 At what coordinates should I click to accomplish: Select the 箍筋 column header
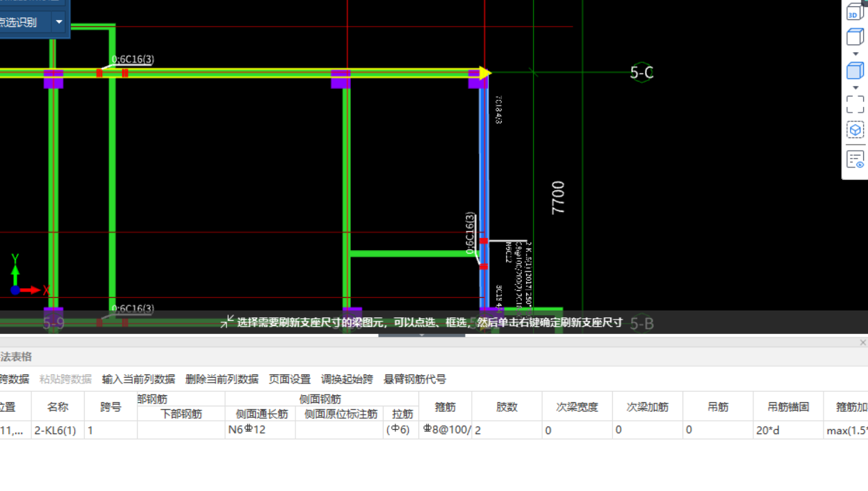tap(445, 406)
